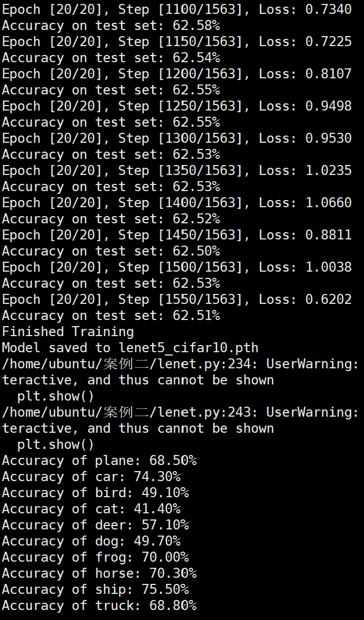Click the Step [1100/1563] Loss 0.7340 line
The image size is (364, 620).
click(x=176, y=9)
